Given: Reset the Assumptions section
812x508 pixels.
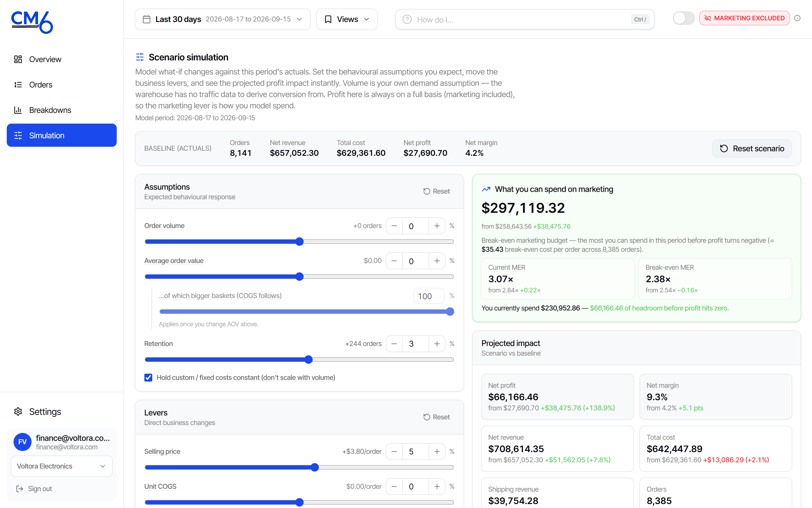Looking at the screenshot, I should (x=436, y=191).
